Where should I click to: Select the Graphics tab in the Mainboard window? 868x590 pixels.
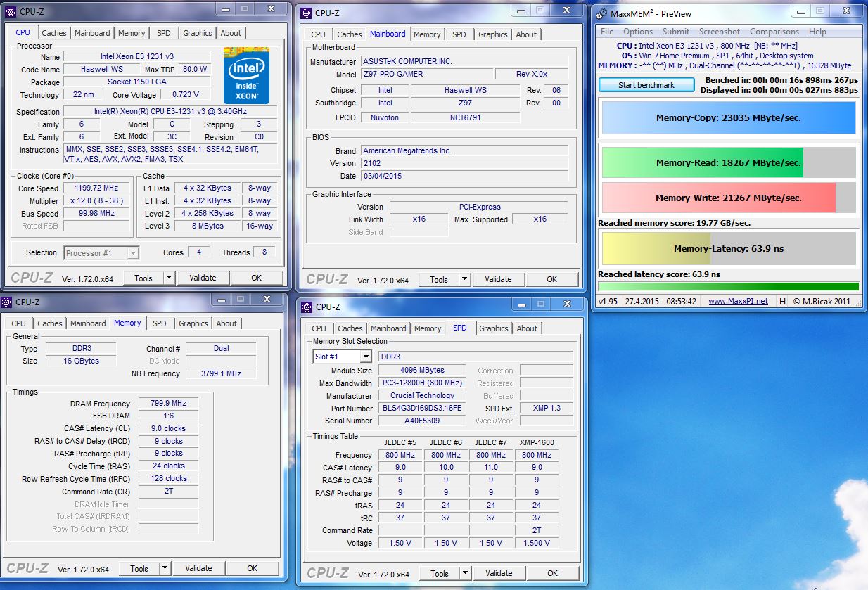coord(492,34)
